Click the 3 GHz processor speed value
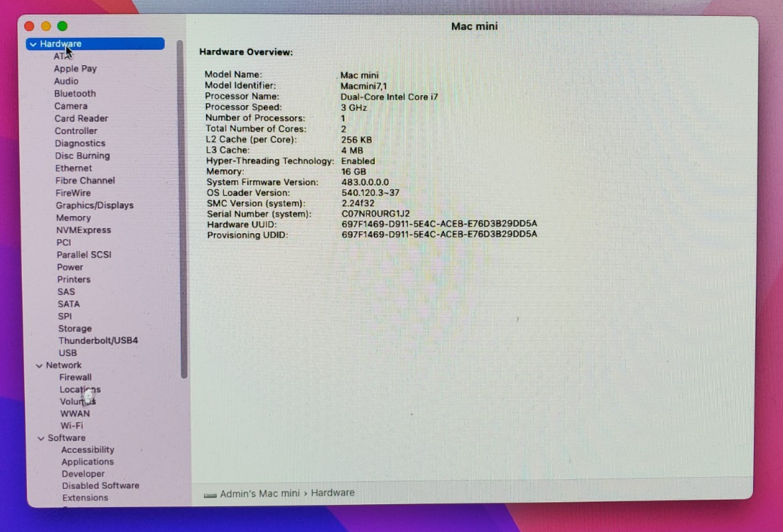783x532 pixels. (x=354, y=108)
